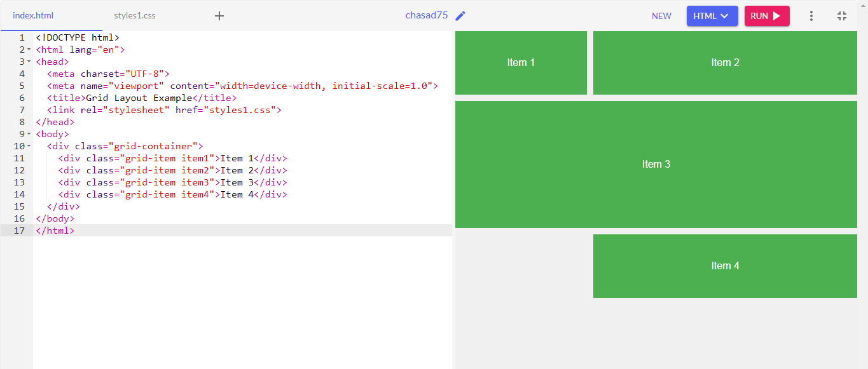Click the closing html tag on line 17
The height and width of the screenshot is (369, 868).
click(55, 231)
